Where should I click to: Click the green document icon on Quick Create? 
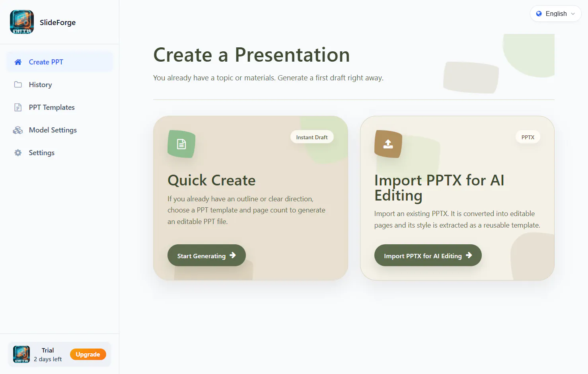tap(181, 144)
